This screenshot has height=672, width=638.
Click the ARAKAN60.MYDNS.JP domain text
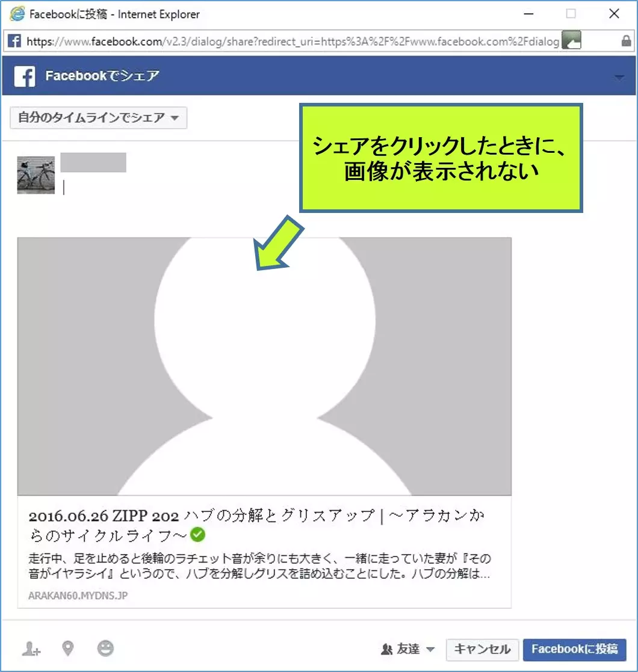click(78, 595)
